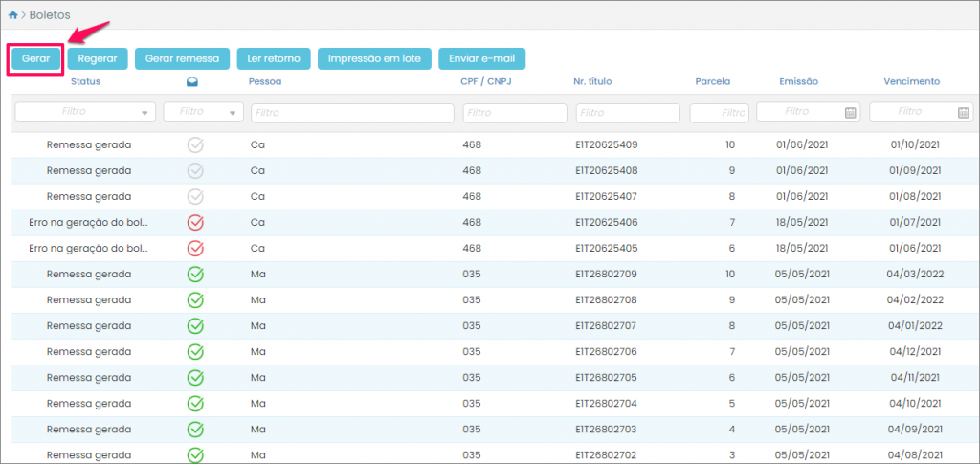Click the envelope icon column header
The image size is (980, 464).
(195, 82)
